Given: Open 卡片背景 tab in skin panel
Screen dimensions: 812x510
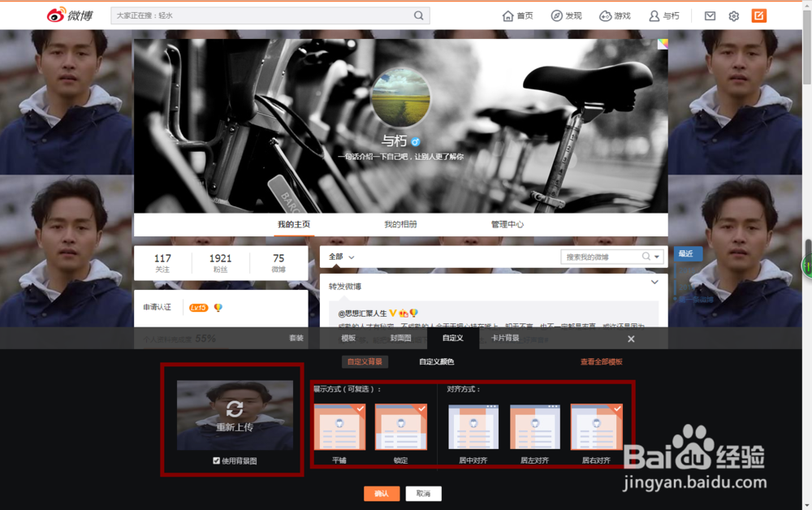Looking at the screenshot, I should [505, 338].
